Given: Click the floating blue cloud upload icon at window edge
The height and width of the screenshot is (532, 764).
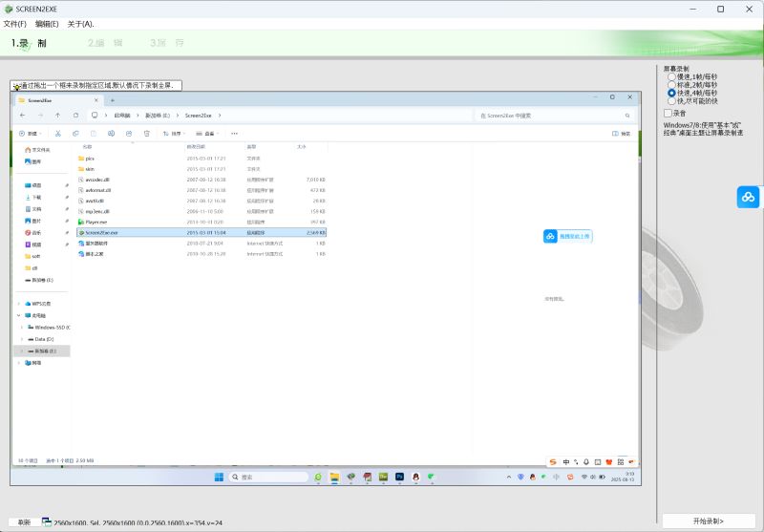Looking at the screenshot, I should tap(748, 197).
